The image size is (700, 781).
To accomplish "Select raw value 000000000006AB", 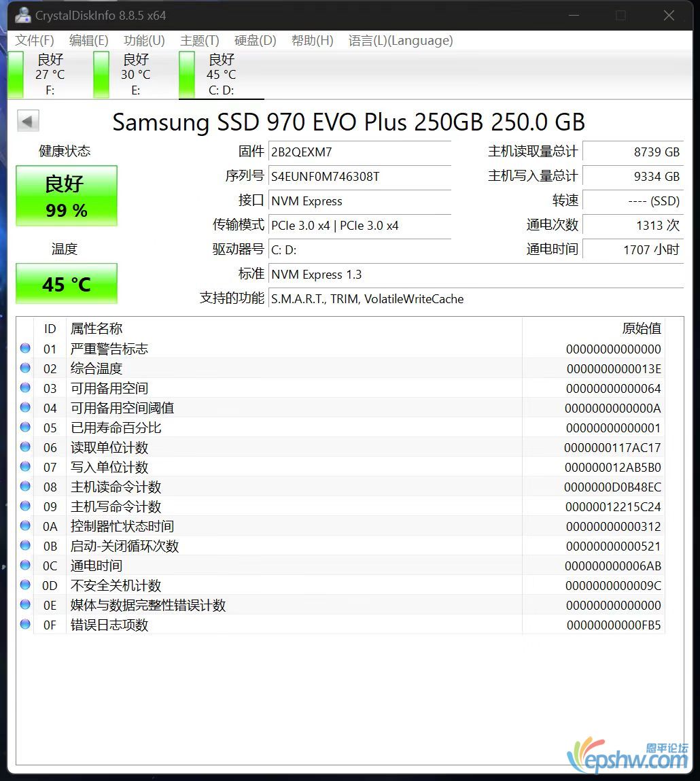I will [x=613, y=566].
